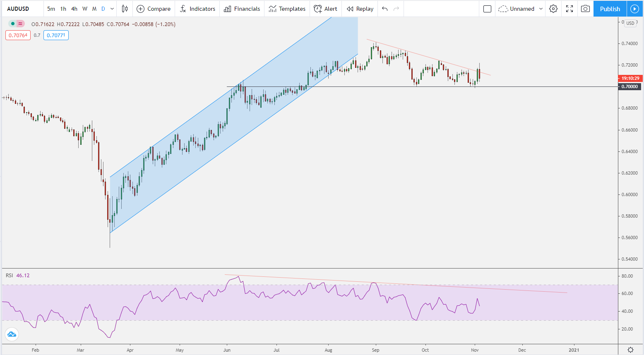644x355 pixels.
Task: Select the RSI indicator label
Action: tap(9, 276)
